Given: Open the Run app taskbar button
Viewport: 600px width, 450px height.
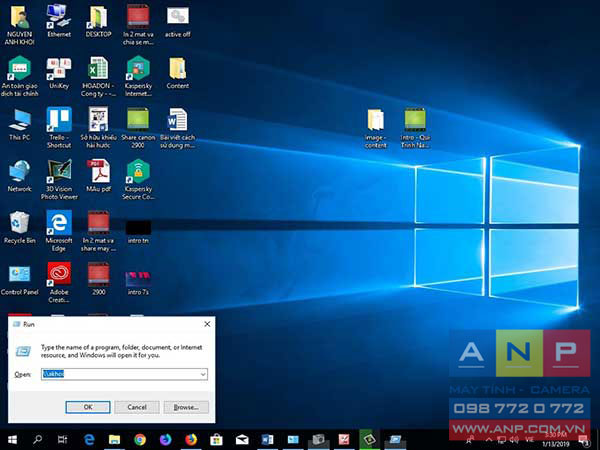Looking at the screenshot, I should point(395,440).
